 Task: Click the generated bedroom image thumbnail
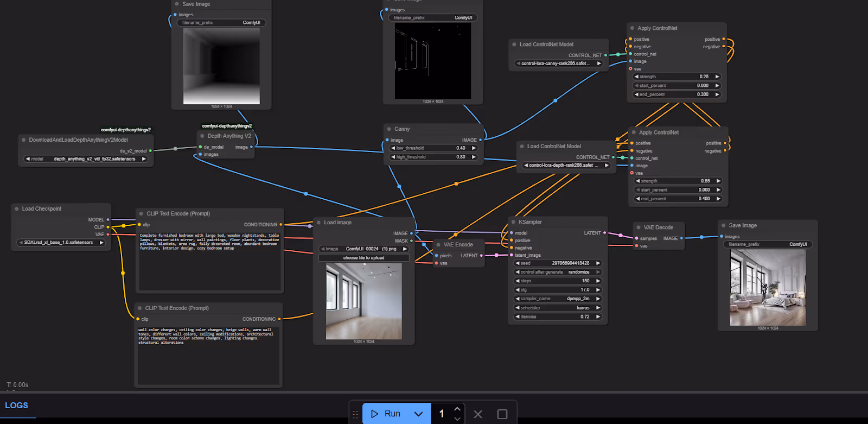(x=768, y=288)
